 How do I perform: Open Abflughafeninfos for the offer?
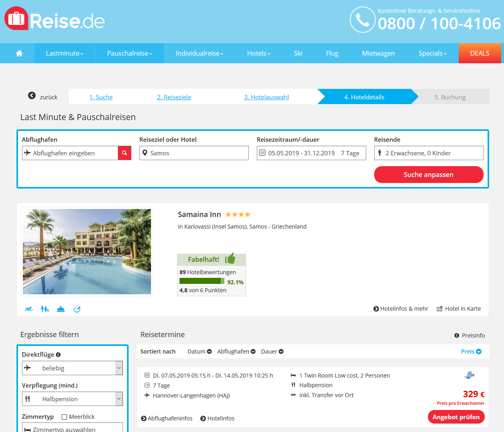pos(167,418)
